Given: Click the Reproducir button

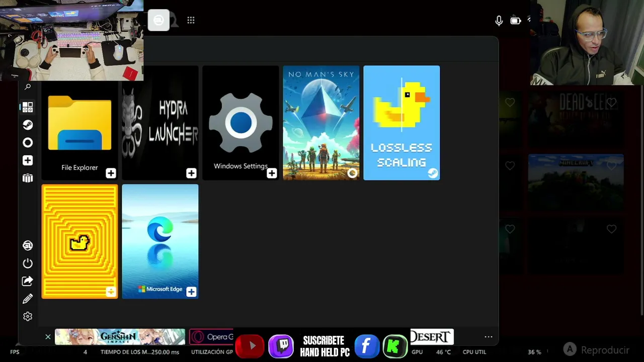Looking at the screenshot, I should pos(596,349).
